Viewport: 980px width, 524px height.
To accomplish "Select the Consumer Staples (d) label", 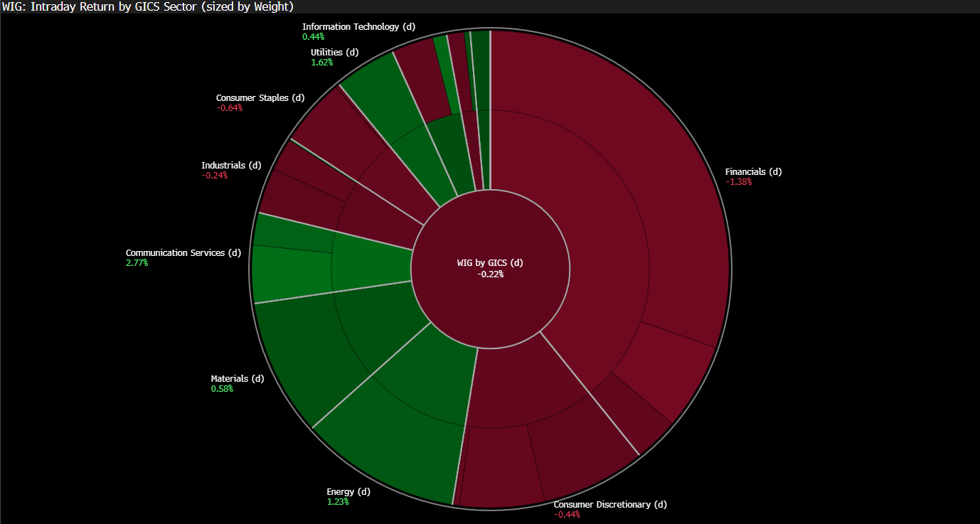I will pos(260,98).
